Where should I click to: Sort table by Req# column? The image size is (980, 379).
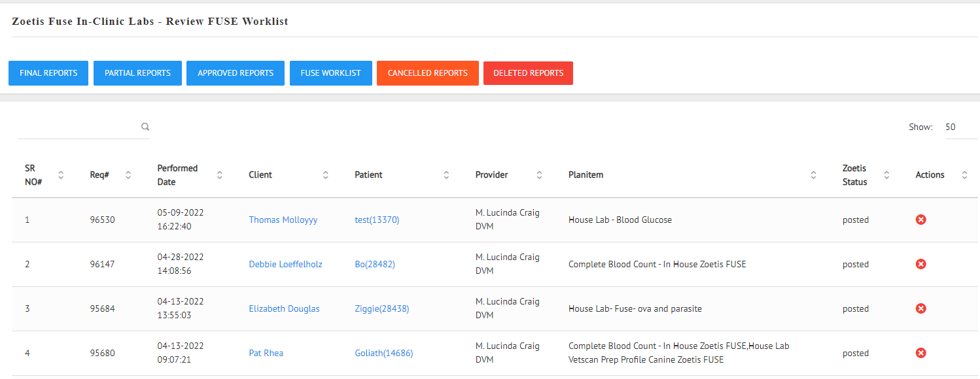pos(128,175)
